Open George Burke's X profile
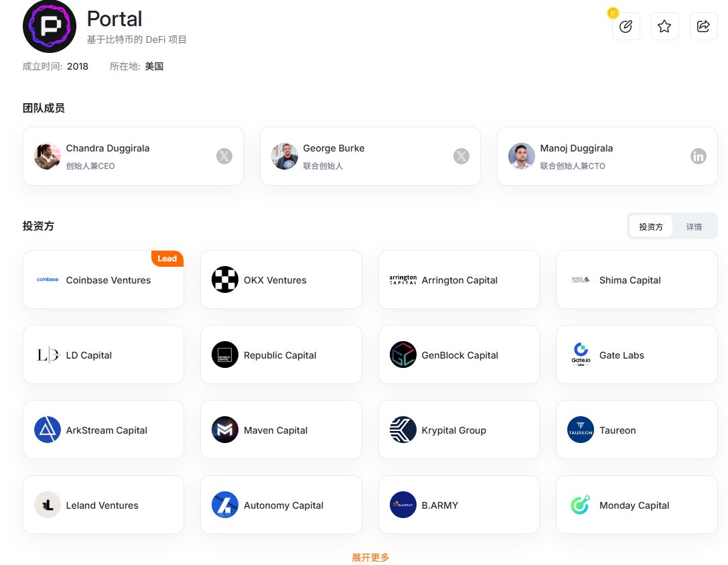This screenshot has height=565, width=728. pyautogui.click(x=461, y=155)
